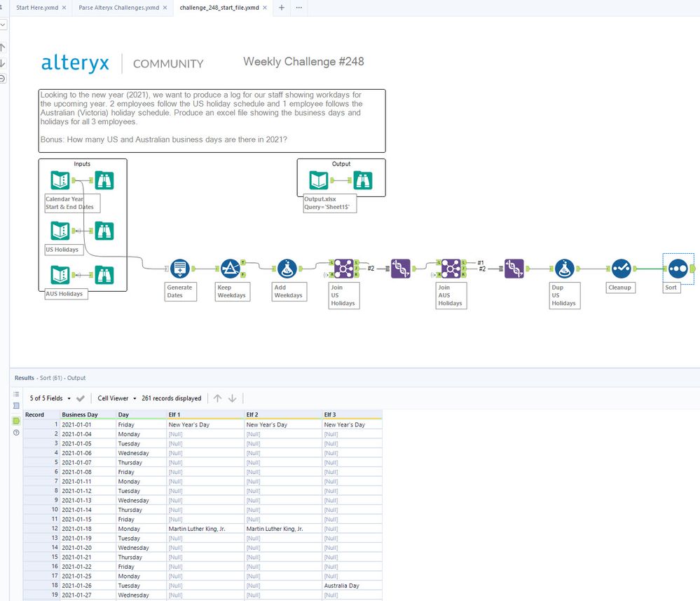Viewport: 700px width, 601px height.
Task: Select Elf 2 New Year's Day cell
Action: pyautogui.click(x=284, y=424)
